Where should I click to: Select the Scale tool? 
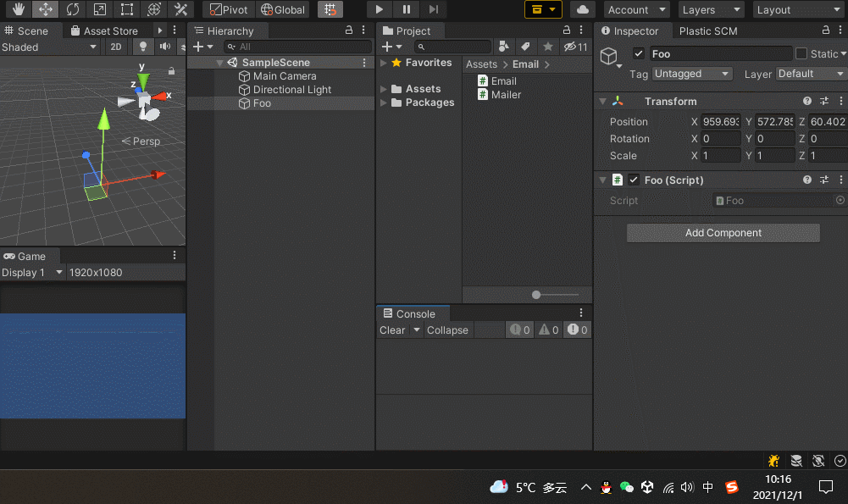(x=99, y=9)
